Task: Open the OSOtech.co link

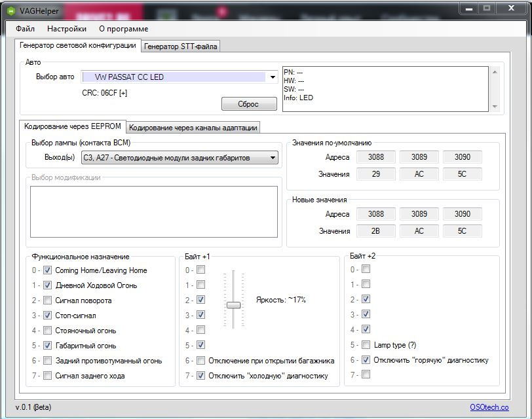Action: coord(489,407)
